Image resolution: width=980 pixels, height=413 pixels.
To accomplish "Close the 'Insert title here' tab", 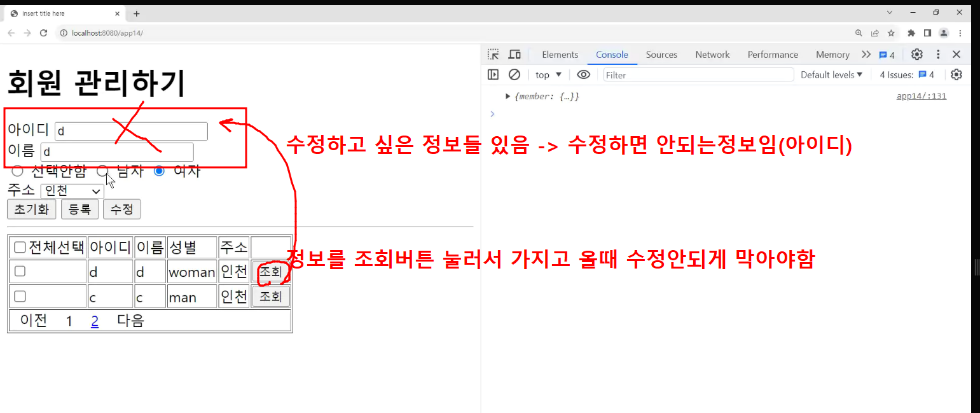I will pos(118,13).
